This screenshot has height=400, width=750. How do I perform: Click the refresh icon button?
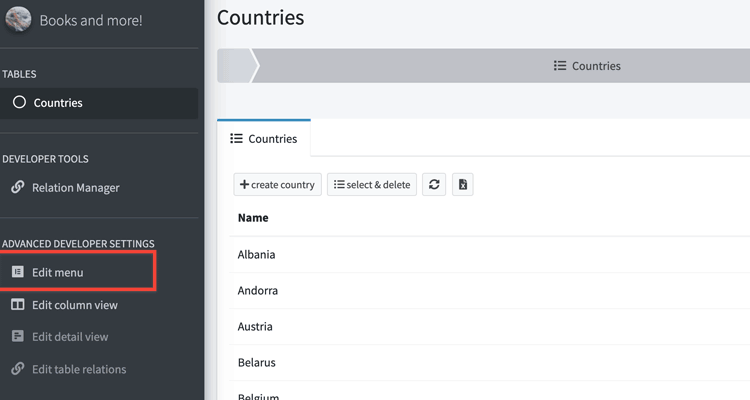click(434, 185)
